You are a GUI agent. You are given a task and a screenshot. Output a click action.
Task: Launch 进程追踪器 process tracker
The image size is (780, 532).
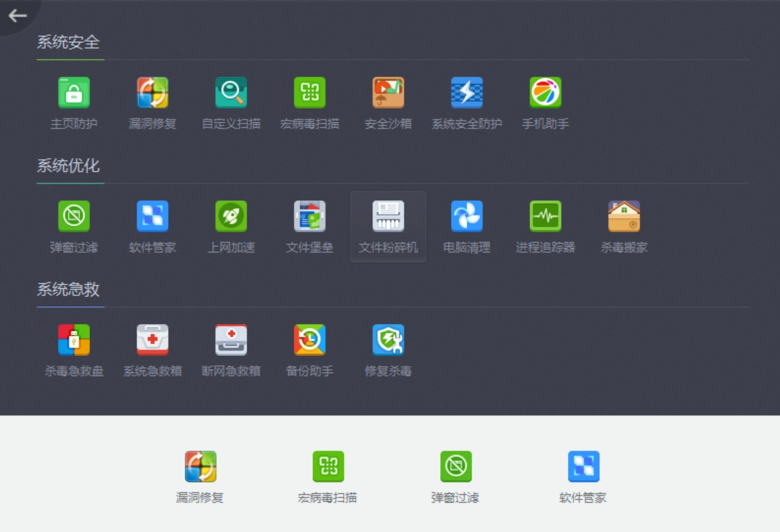[x=546, y=217]
